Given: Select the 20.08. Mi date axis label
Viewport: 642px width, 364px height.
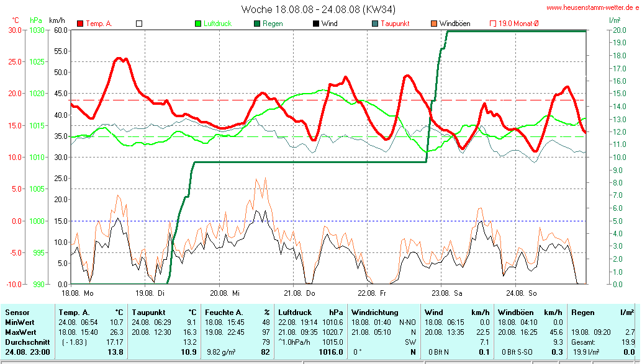Looking at the screenshot, I should [225, 292].
